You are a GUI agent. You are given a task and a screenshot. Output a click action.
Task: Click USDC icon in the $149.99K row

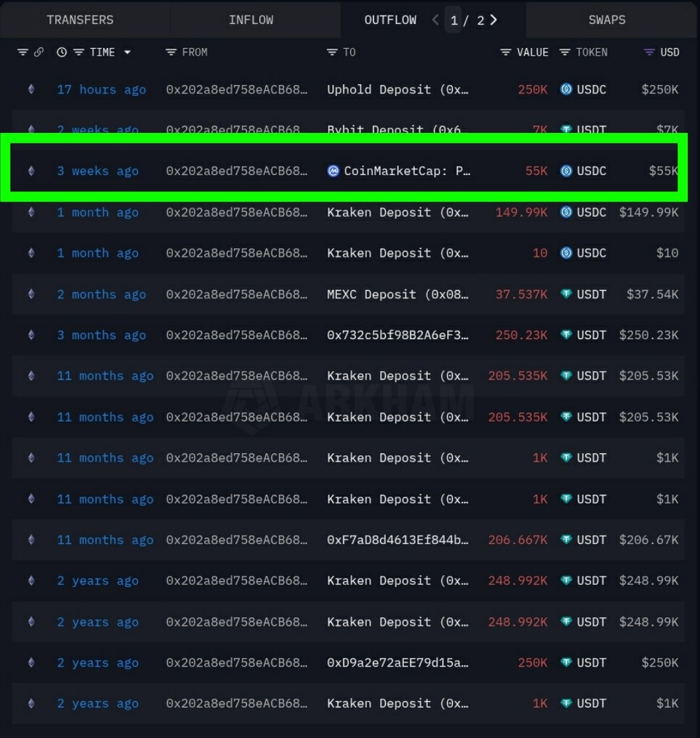click(x=566, y=212)
